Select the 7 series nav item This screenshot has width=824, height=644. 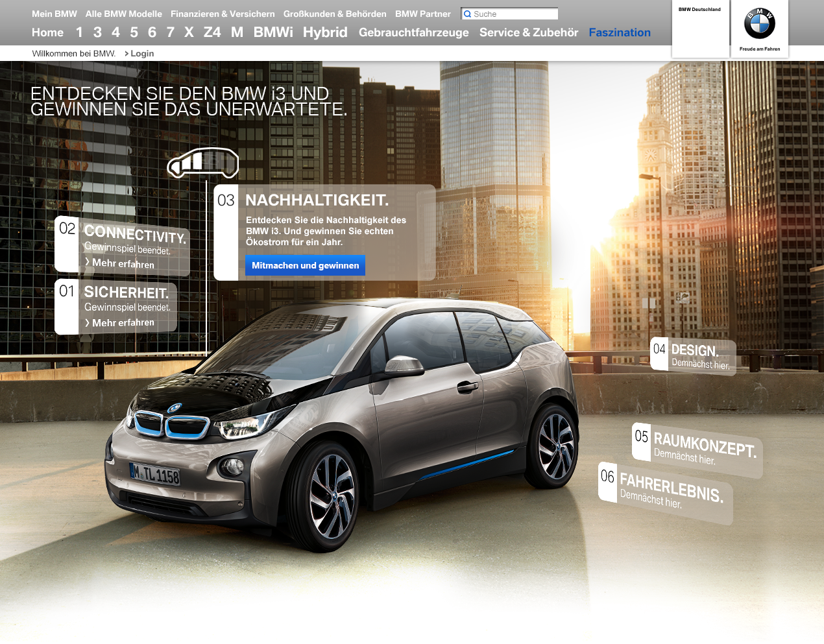[171, 32]
